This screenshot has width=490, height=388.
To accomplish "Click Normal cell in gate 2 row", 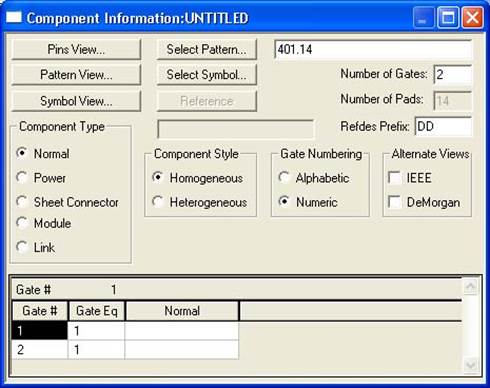I will pos(182,350).
